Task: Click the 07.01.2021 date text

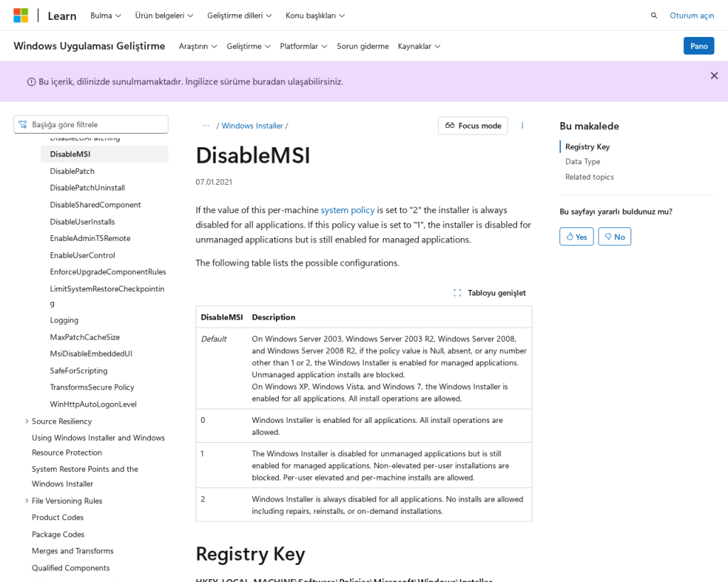Action: click(x=213, y=183)
